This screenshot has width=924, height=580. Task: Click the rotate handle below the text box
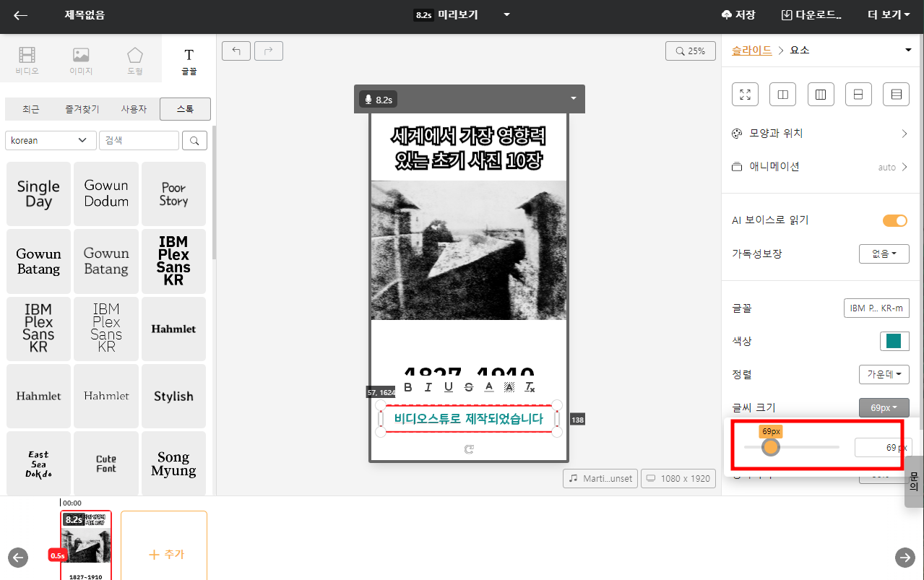pyautogui.click(x=469, y=449)
